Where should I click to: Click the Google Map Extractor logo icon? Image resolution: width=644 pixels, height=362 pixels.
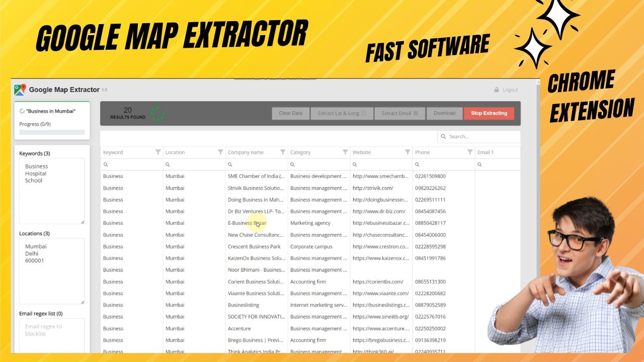pyautogui.click(x=20, y=89)
